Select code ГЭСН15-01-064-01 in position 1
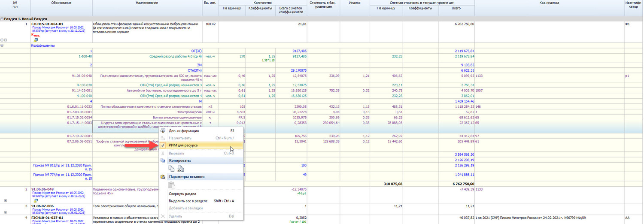The width and height of the screenshot is (644, 224). tap(47, 24)
